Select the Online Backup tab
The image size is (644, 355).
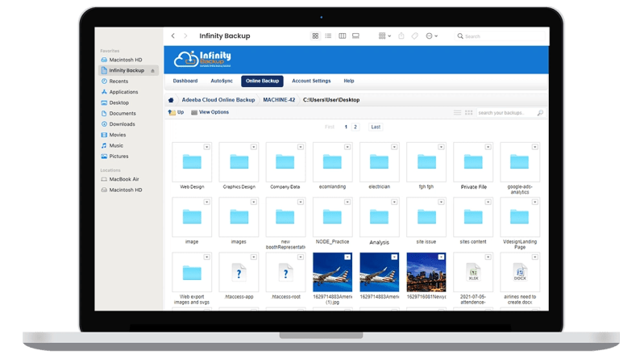(262, 81)
